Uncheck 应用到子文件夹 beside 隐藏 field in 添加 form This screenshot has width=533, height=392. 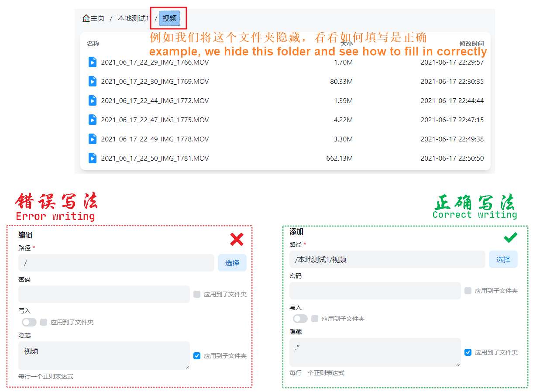click(468, 352)
